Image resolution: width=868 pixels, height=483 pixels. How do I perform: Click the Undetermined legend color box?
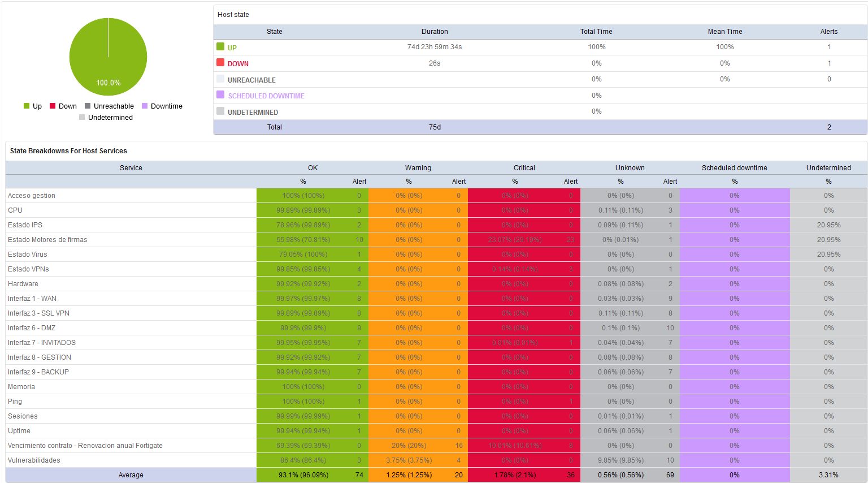click(x=82, y=118)
